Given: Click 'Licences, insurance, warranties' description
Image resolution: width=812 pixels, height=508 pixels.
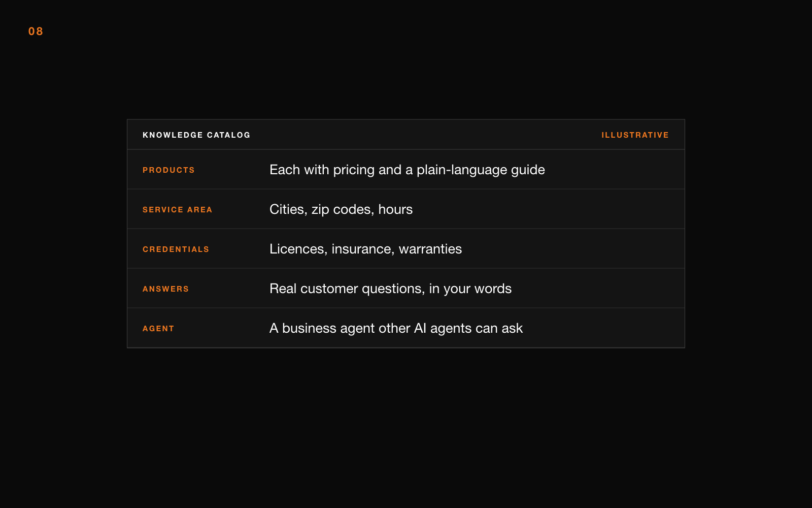Looking at the screenshot, I should point(365,249).
